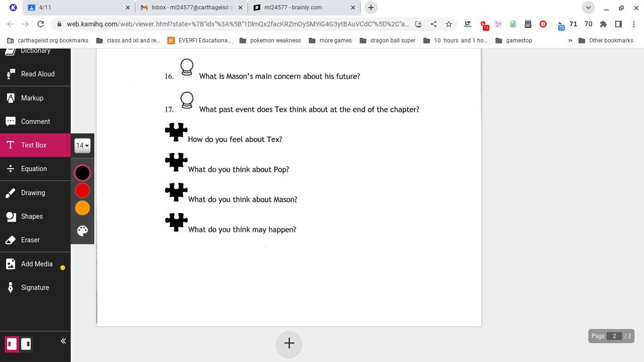Open dragon ball super bookmarks folder

coord(388,41)
